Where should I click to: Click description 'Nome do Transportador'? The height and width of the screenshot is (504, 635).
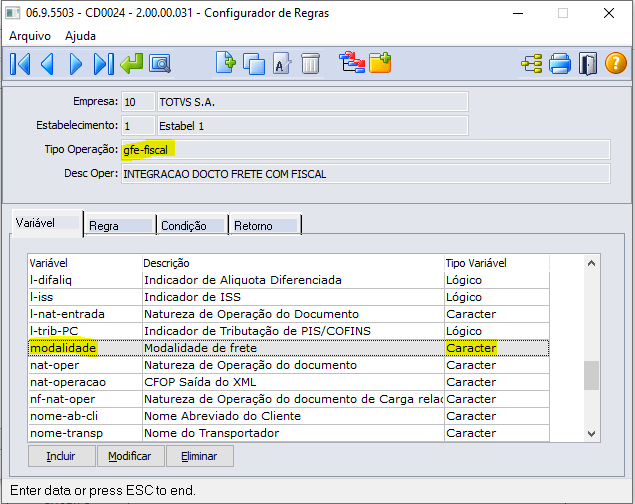211,433
